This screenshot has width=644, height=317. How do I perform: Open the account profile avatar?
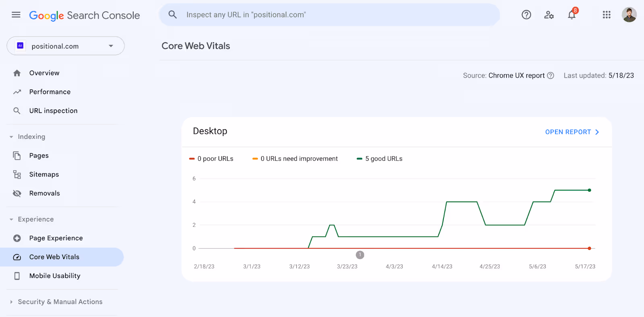click(629, 15)
